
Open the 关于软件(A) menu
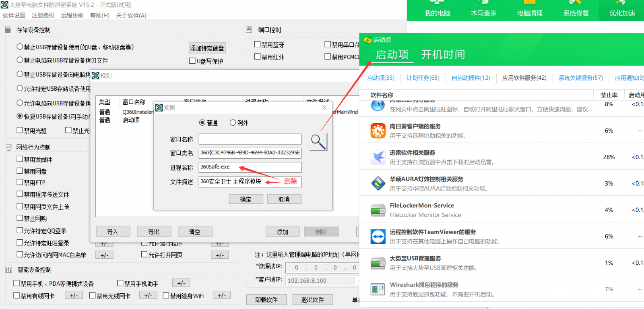(131, 15)
